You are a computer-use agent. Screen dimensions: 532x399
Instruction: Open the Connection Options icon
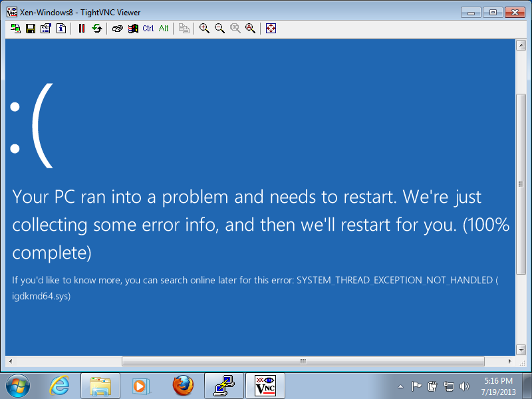pos(45,28)
